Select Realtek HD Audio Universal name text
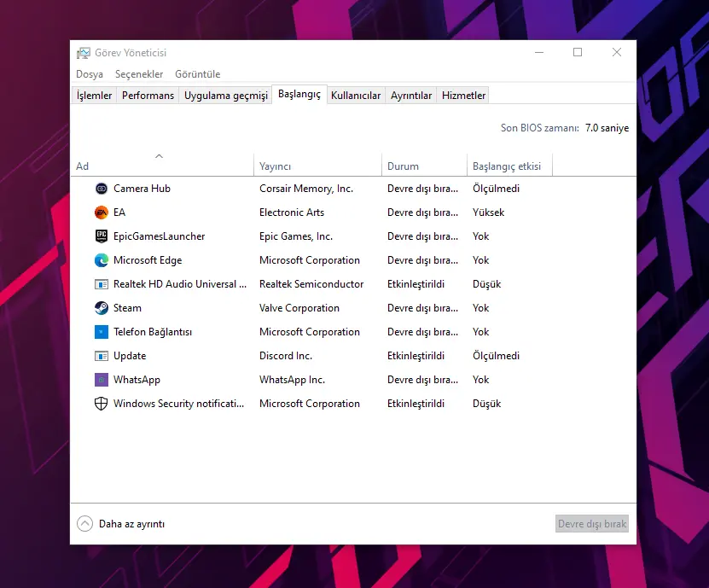The width and height of the screenshot is (709, 588). pyautogui.click(x=180, y=284)
